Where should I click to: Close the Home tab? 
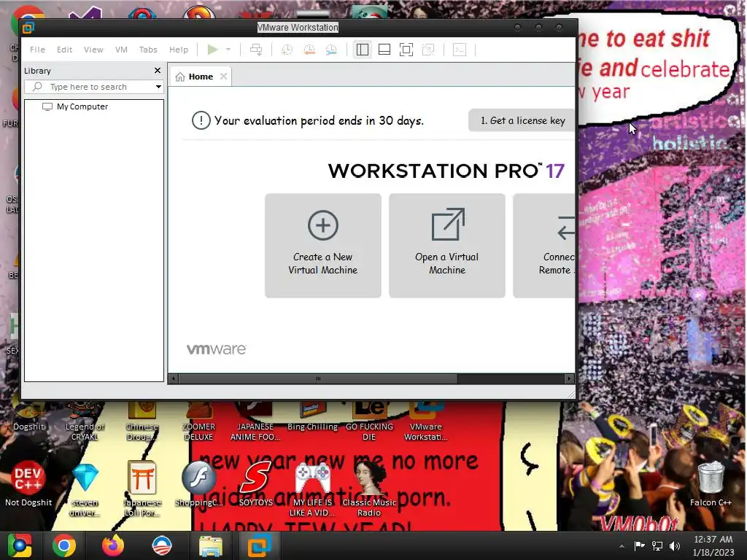(x=223, y=76)
